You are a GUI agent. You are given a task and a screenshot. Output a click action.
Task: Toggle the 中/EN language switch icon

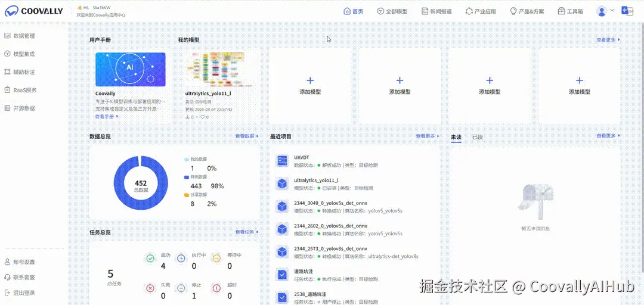coord(627,11)
